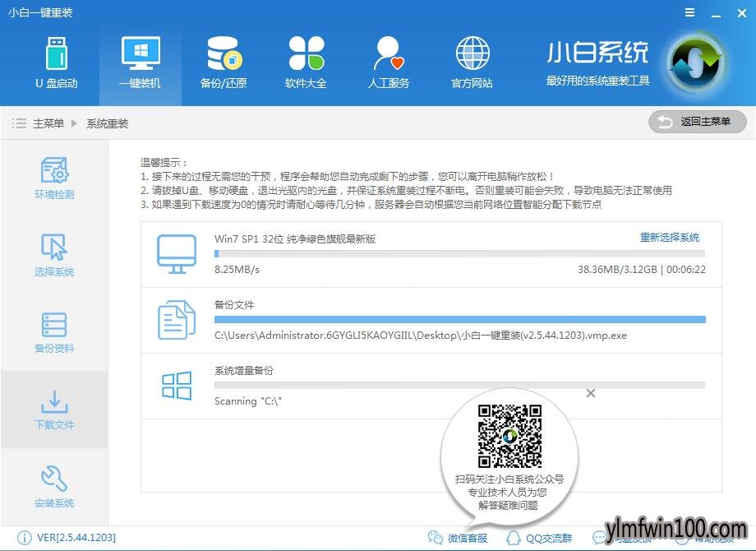
Task: Click the Win7 SP1 32位 system title
Action: 294,238
